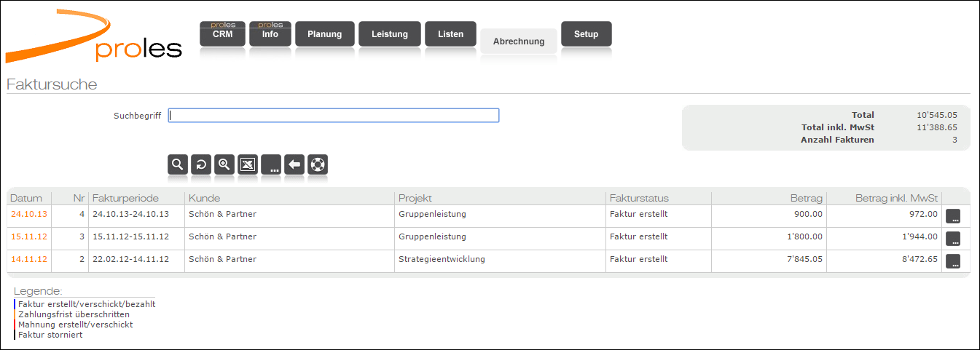The image size is (980, 350).
Task: Click the amount 972.00 cell
Action: pos(923,214)
